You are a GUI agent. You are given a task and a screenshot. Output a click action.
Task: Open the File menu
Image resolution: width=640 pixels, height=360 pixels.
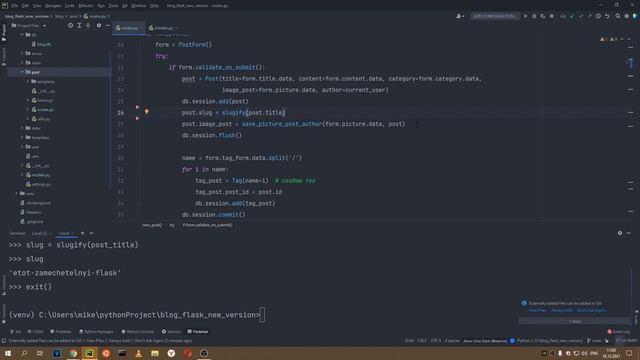point(15,6)
